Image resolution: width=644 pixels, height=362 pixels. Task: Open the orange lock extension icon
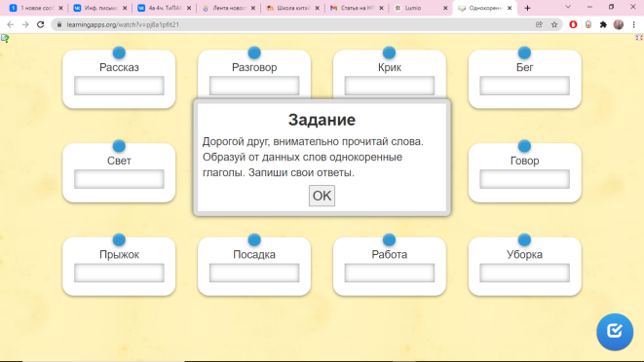point(588,24)
